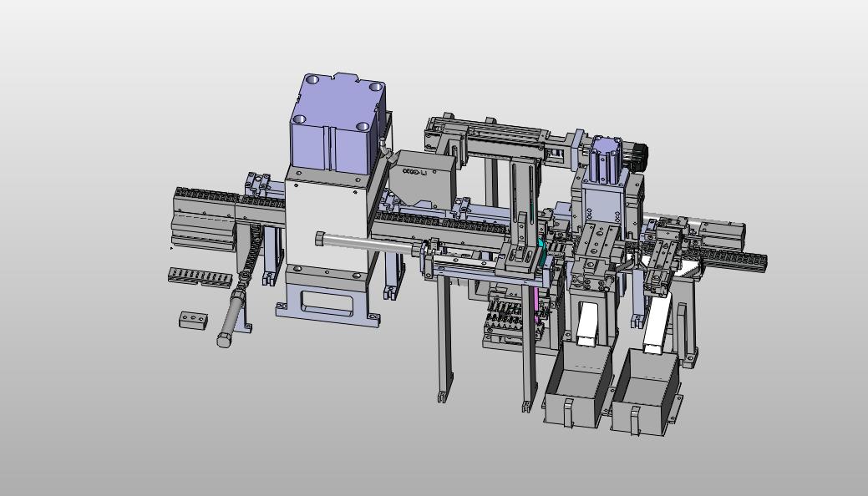Select the long horizontal cylinder rod through press

tap(368, 243)
